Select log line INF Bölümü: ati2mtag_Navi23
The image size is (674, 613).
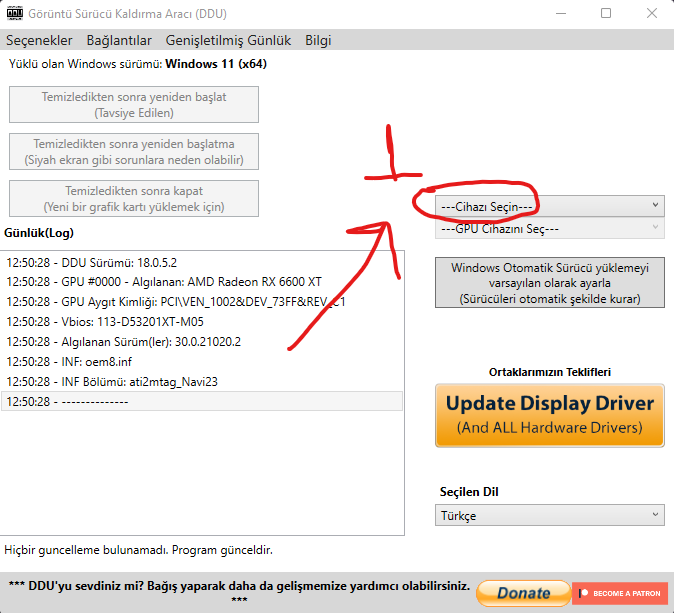tap(202, 382)
